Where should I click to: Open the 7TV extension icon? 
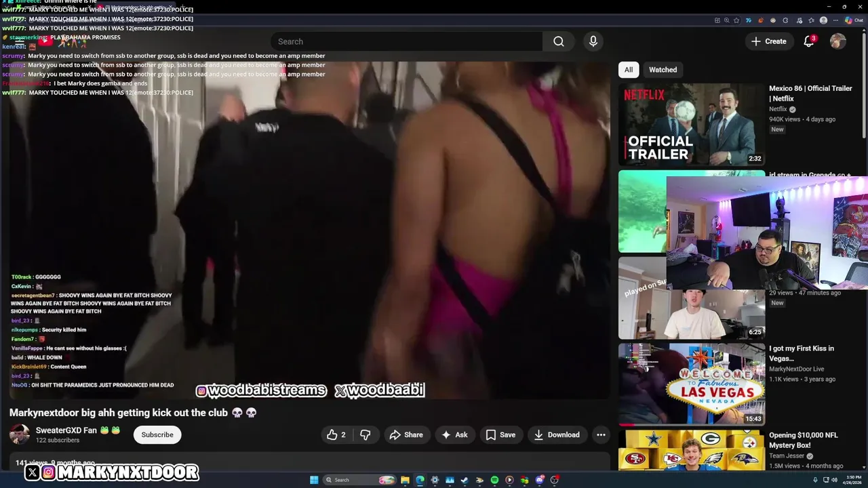[x=748, y=20]
